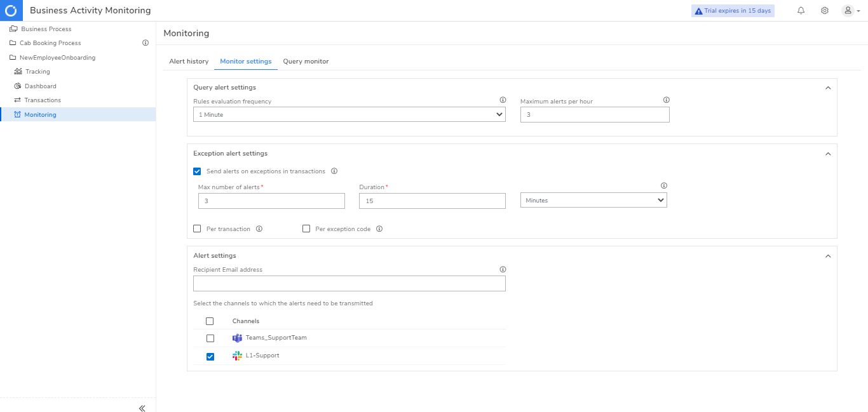Switch to the Query monitor tab

[x=306, y=62]
